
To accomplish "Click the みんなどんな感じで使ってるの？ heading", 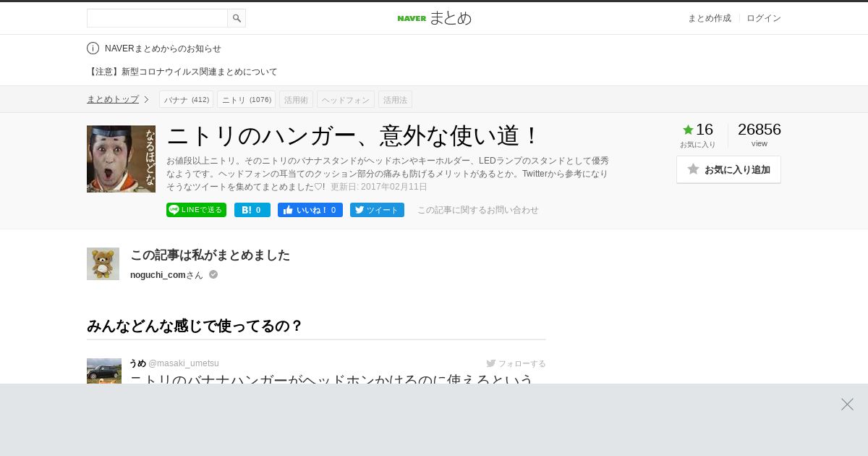I will point(195,326).
